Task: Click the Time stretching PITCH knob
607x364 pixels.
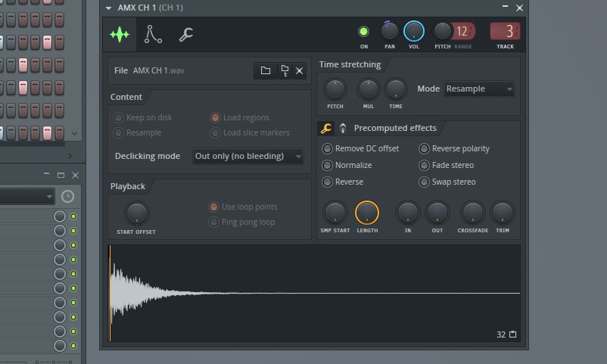Action: 335,89
